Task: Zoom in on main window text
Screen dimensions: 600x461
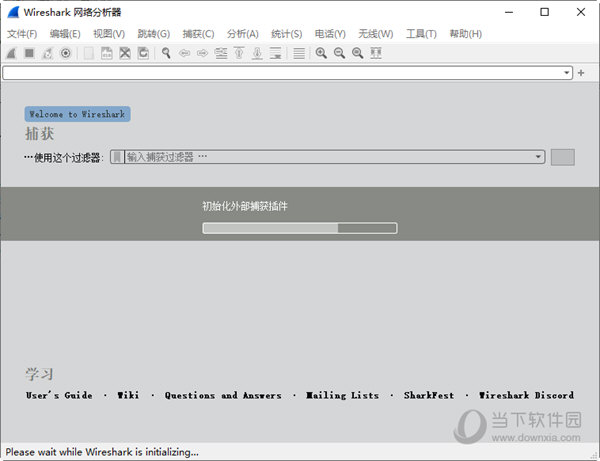Action: (321, 53)
